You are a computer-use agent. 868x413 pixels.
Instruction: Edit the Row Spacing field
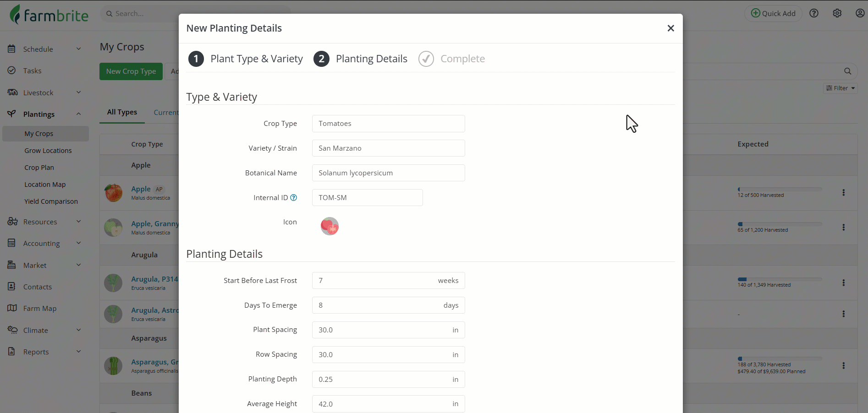point(389,355)
